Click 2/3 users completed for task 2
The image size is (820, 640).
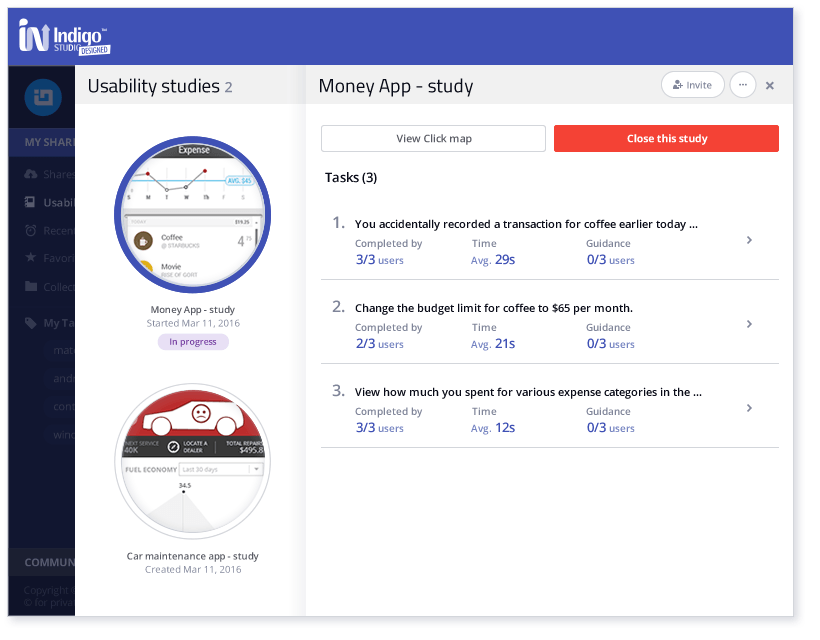coord(380,344)
